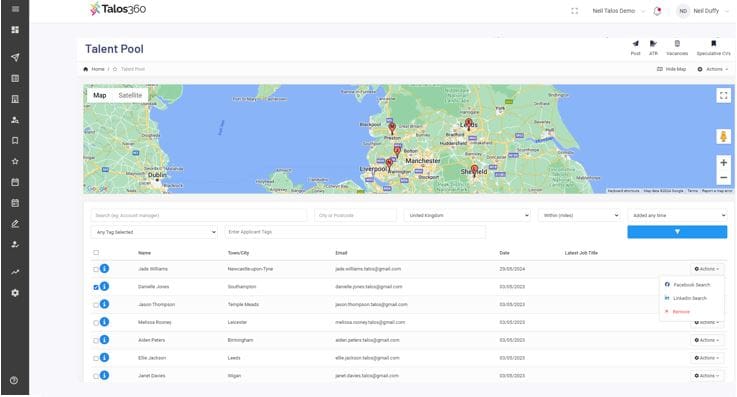This screenshot has height=397, width=737.
Task: Open the info icon for Ellie Jackson
Action: click(104, 358)
